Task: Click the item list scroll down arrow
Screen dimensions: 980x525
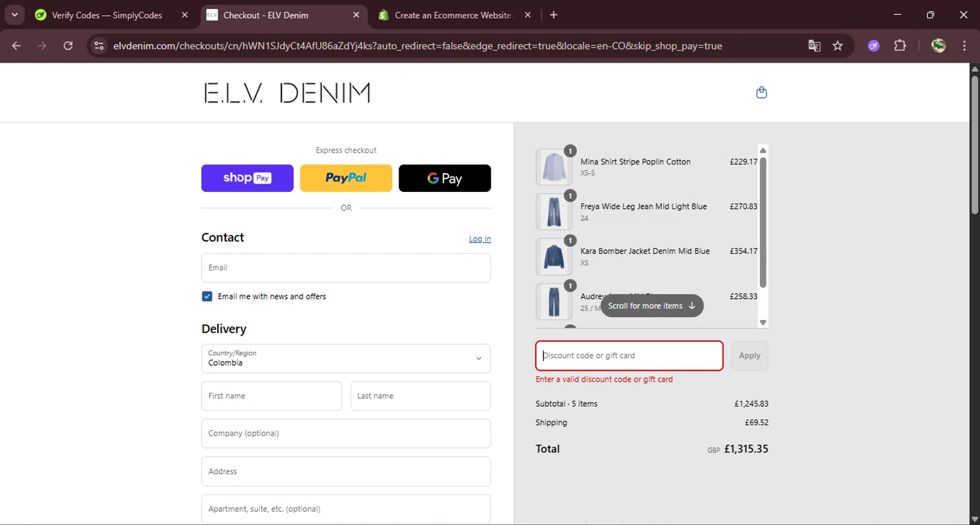Action: (x=763, y=323)
